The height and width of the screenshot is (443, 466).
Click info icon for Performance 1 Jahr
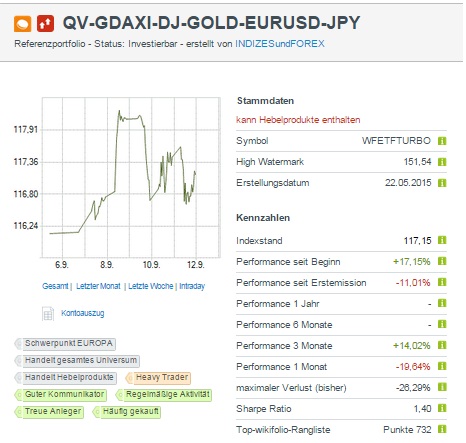pos(442,303)
